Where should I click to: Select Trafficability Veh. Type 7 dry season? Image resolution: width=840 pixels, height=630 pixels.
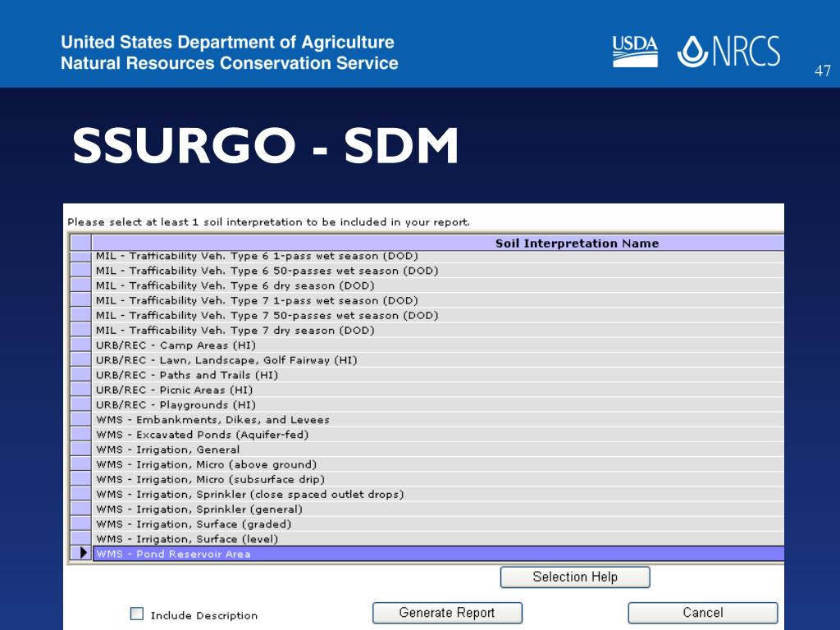(x=438, y=330)
